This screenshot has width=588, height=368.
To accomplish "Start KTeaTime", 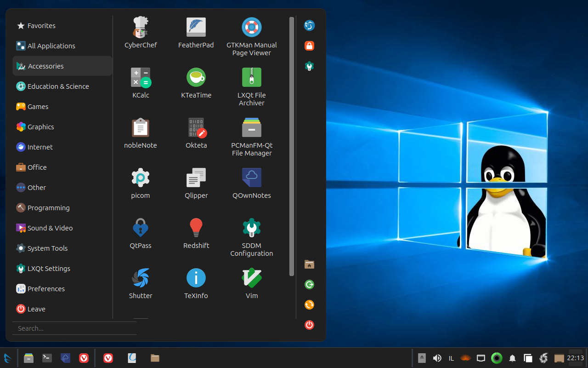I will [196, 82].
